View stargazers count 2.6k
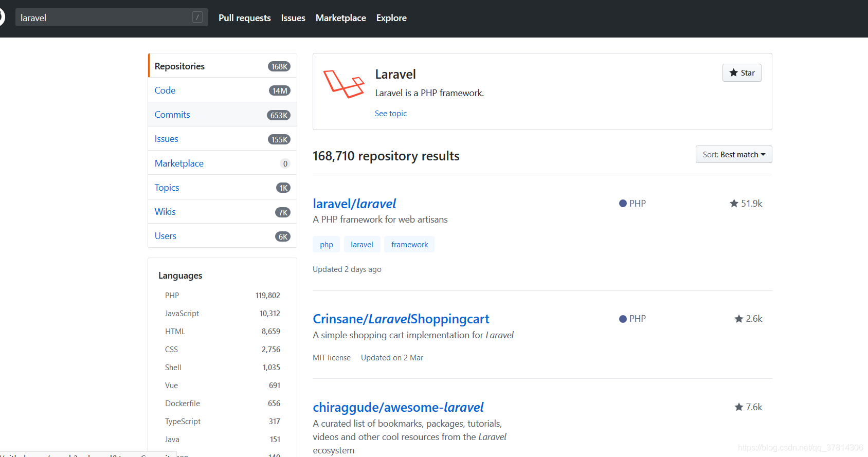Viewport: 868px width, 457px height. pyautogui.click(x=749, y=319)
